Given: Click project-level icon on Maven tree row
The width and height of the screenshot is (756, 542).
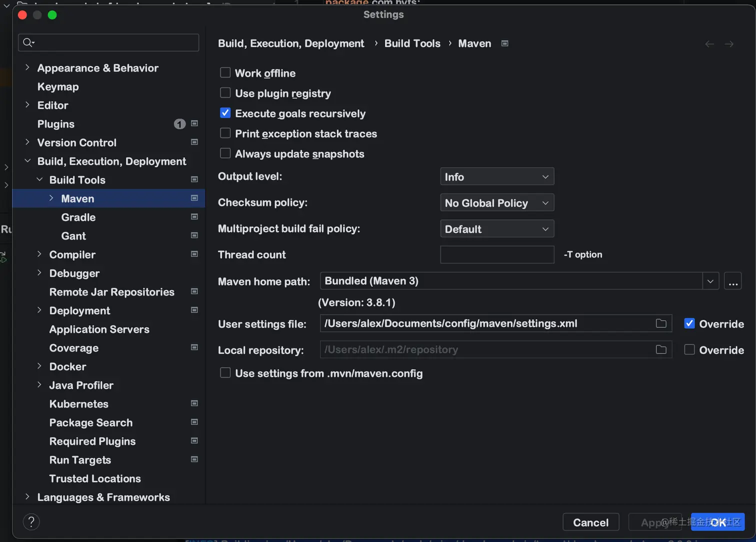Looking at the screenshot, I should [x=194, y=198].
